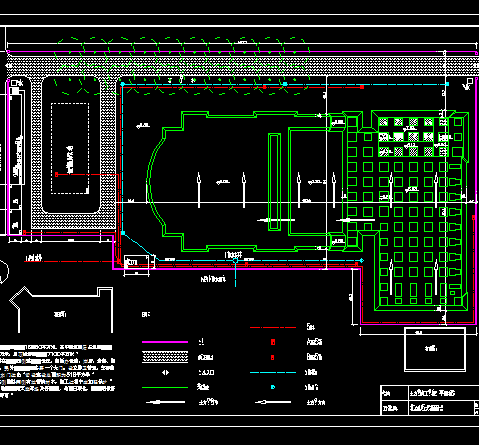Click the green line sample in the legend
The height and width of the screenshot is (445, 479).
tap(165, 387)
